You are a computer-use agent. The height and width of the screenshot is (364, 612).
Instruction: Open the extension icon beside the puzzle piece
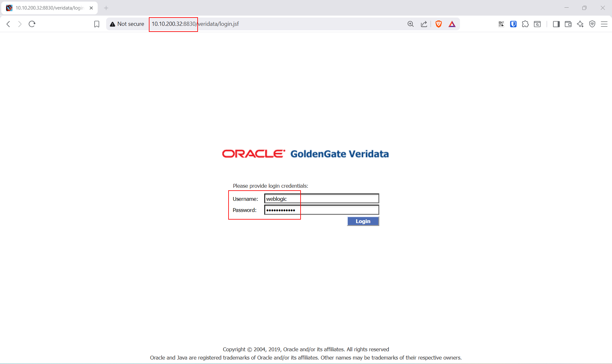click(x=537, y=24)
